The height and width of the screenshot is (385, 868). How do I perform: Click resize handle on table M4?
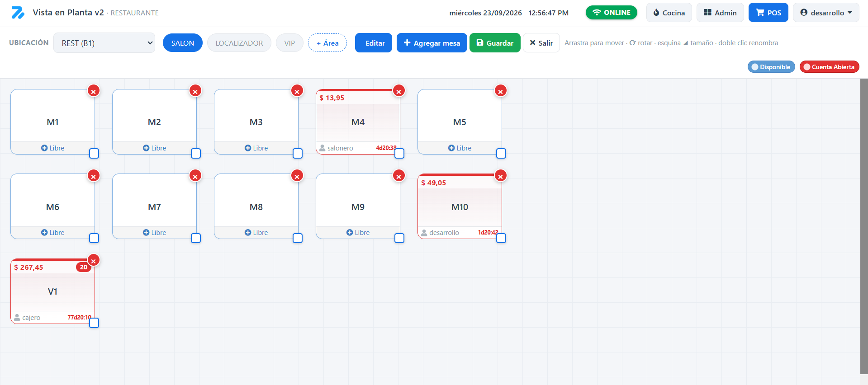[399, 154]
